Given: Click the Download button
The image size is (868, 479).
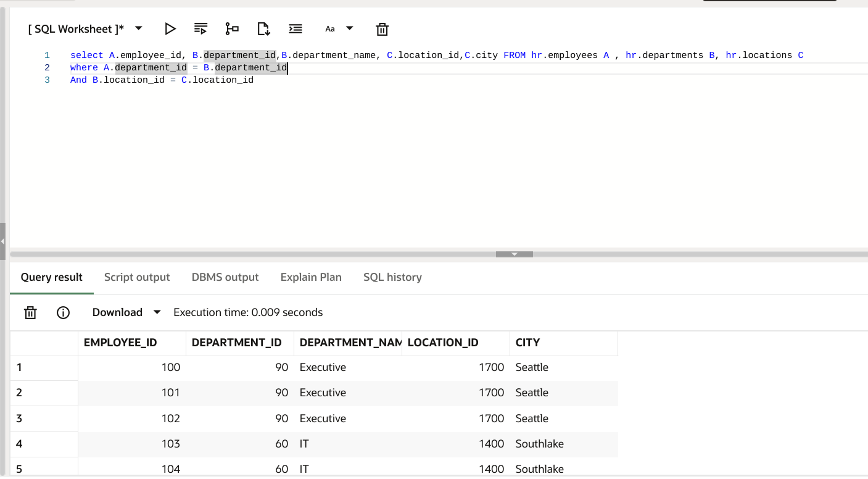Looking at the screenshot, I should click(117, 312).
